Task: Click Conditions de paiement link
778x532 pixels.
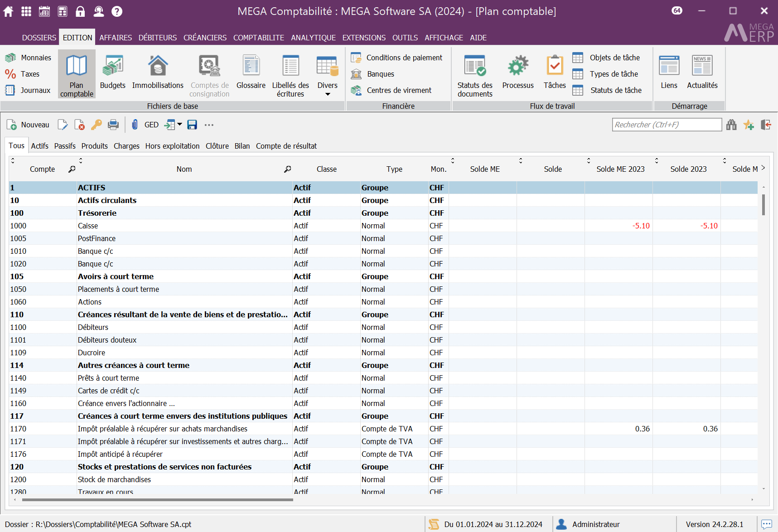Action: (404, 58)
